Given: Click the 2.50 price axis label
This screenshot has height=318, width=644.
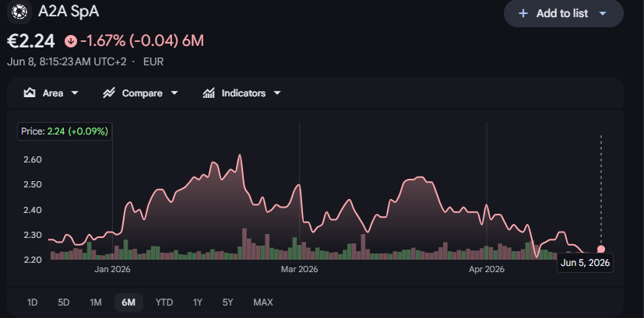Looking at the screenshot, I should (x=33, y=184).
